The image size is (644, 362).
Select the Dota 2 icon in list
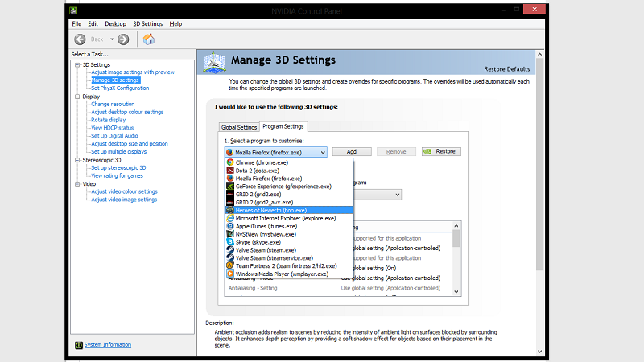pos(230,171)
